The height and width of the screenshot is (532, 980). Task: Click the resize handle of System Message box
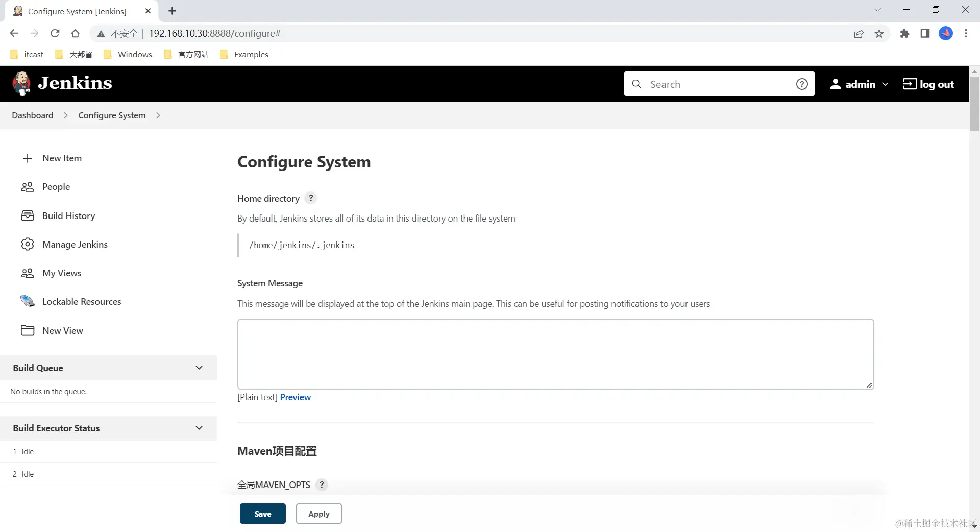tap(869, 385)
